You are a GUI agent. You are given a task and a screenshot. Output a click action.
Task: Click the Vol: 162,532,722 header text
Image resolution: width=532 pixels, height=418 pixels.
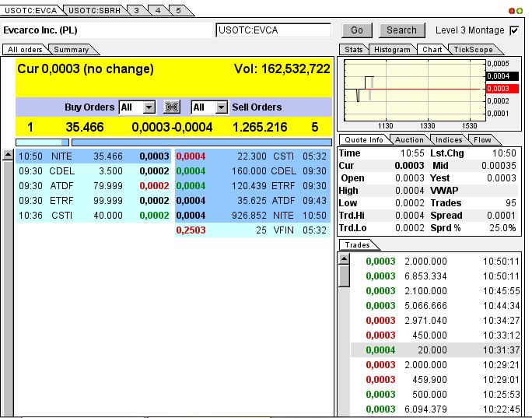coord(282,69)
